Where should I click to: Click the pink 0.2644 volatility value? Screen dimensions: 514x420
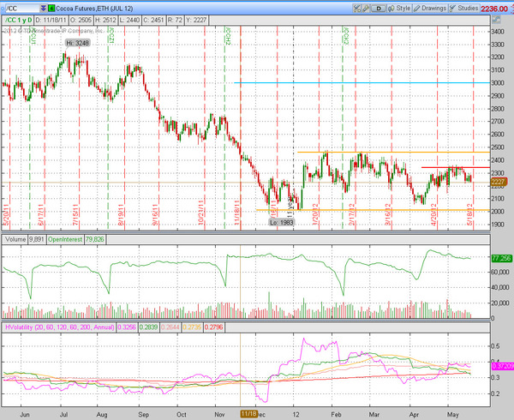pos(170,327)
